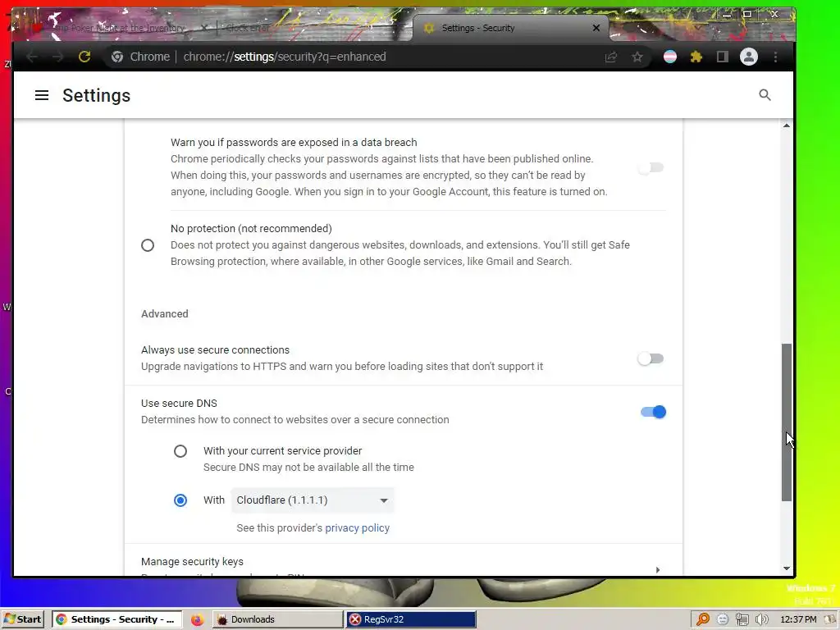Go forward using the forward arrow
Screen dimensions: 840x630
coord(58,57)
